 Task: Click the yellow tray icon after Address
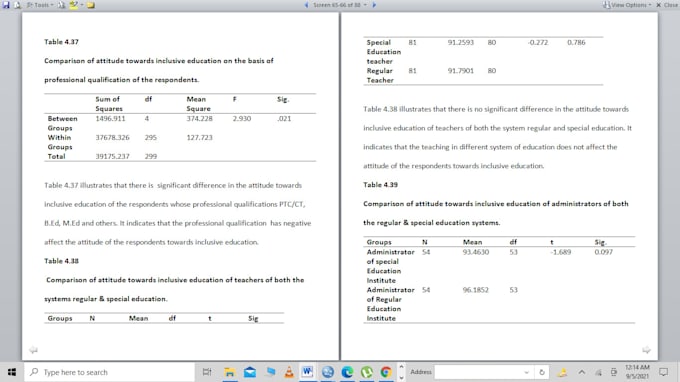point(562,372)
